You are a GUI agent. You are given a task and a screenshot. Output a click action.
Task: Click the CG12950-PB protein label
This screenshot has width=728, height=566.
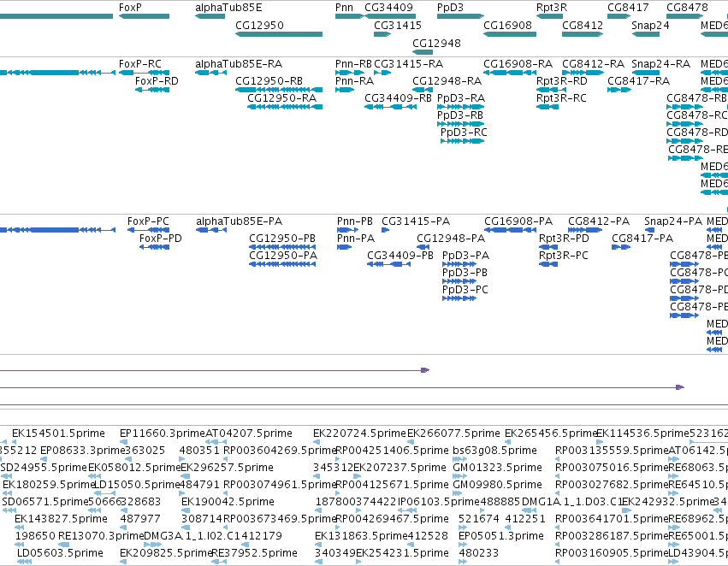point(282,239)
